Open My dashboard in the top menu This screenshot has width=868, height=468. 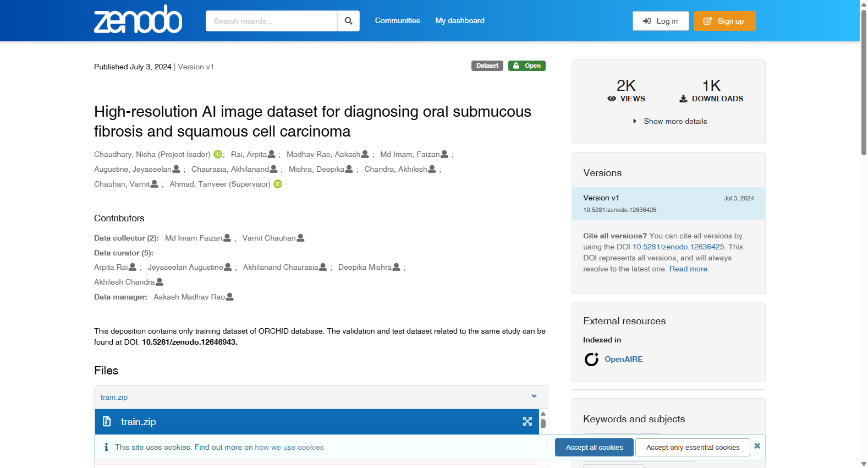(460, 20)
